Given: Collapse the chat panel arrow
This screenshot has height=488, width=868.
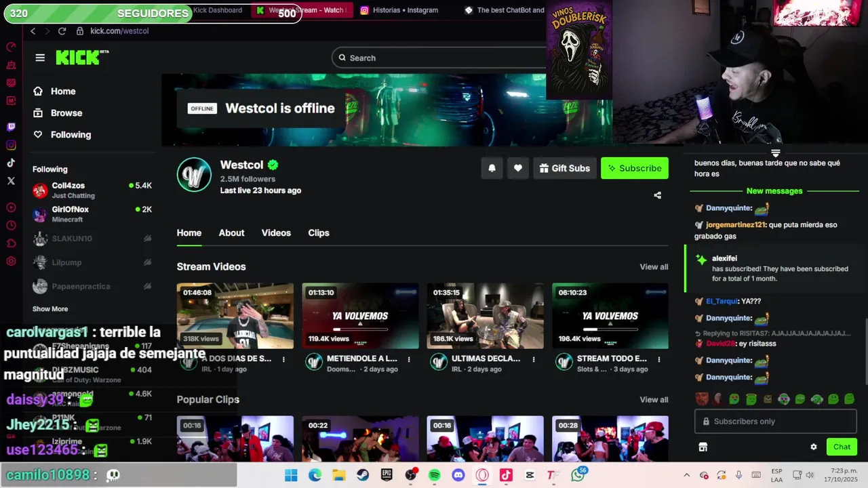Looking at the screenshot, I should pos(776,153).
